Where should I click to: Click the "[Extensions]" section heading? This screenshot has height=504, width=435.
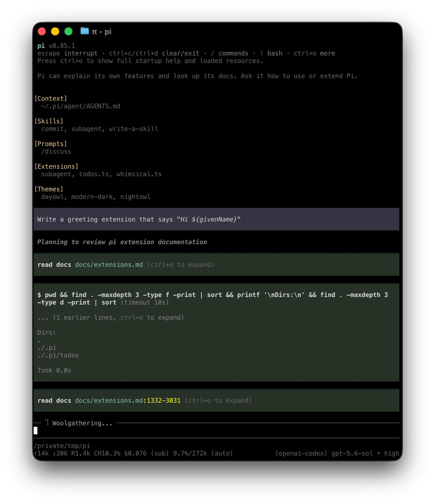point(56,167)
